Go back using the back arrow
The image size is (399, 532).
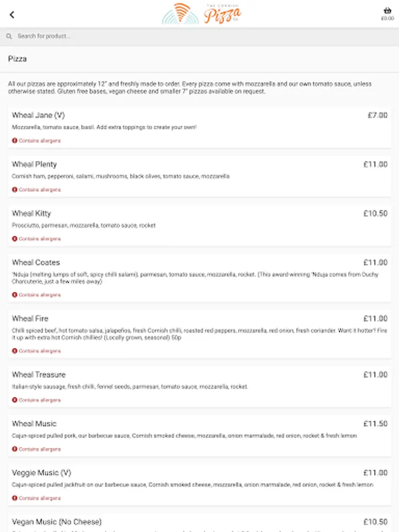(12, 15)
